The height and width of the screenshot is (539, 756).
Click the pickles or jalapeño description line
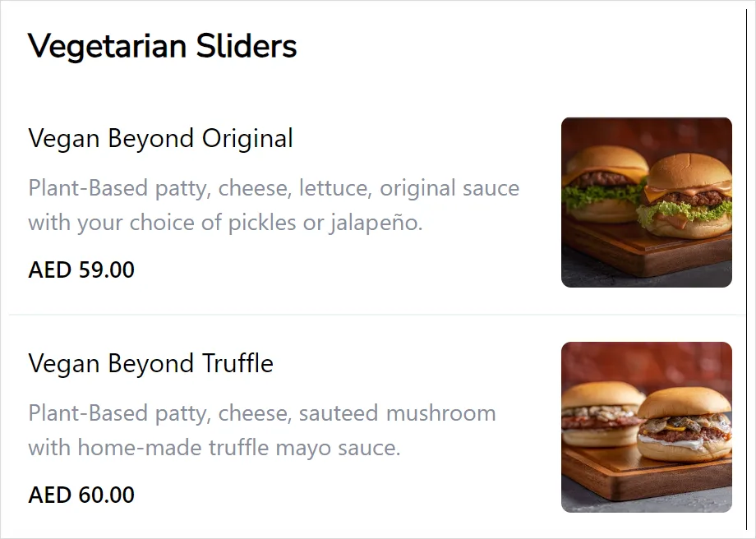(x=225, y=223)
